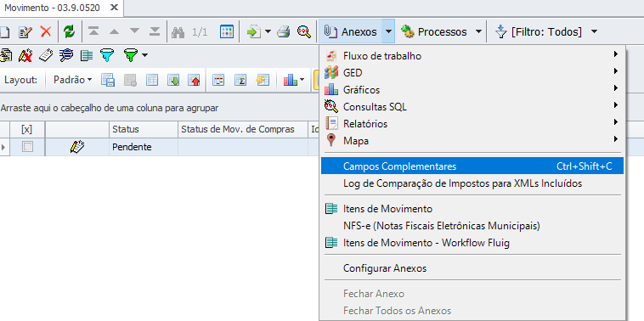Click the Anexos button
Screen dimensions: 644x321
tap(350, 31)
